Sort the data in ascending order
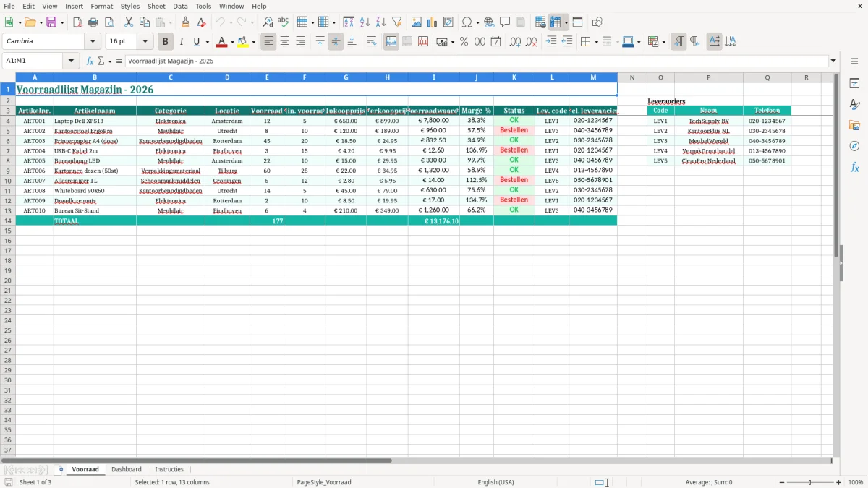 [x=365, y=22]
